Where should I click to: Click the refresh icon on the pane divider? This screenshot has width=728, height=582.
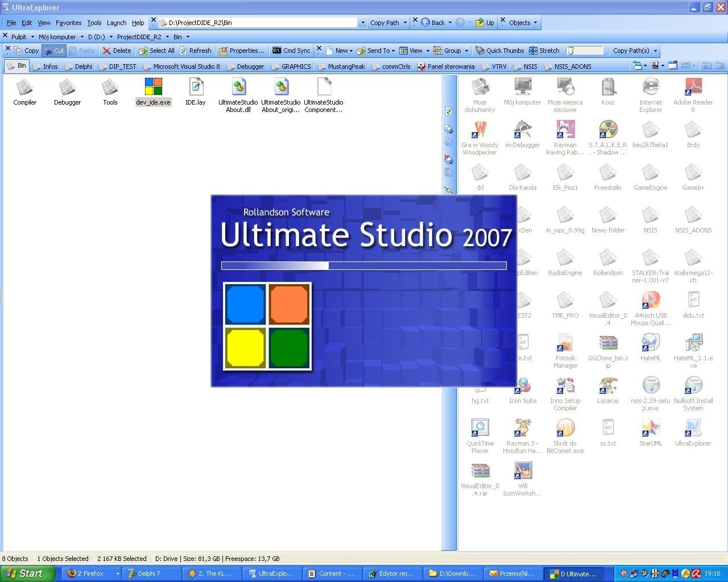tap(449, 111)
